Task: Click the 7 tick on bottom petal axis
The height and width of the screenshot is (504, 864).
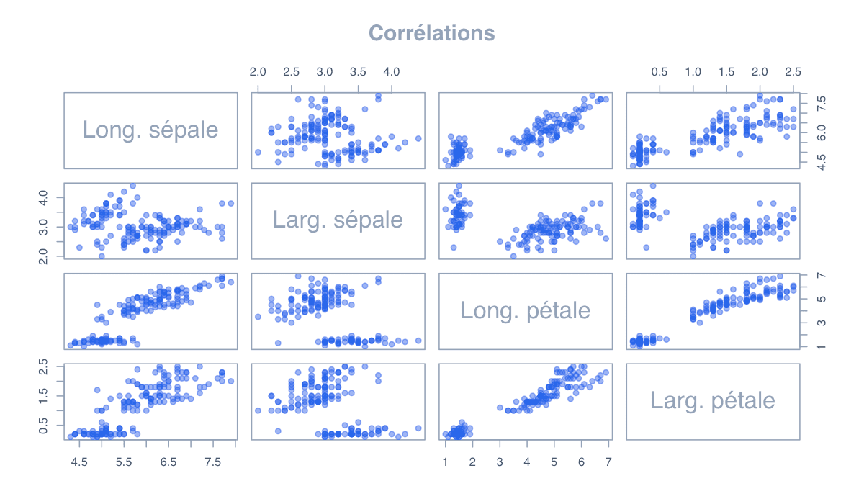Action: coord(608,462)
